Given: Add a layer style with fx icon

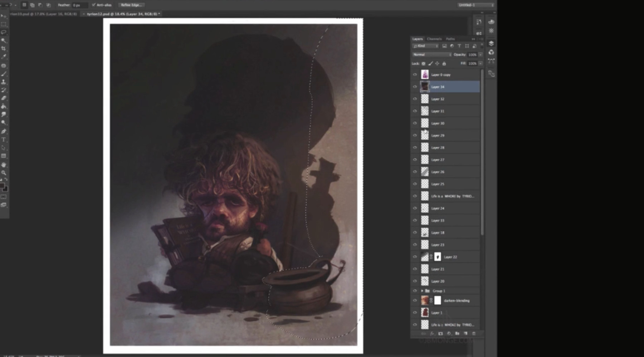Looking at the screenshot, I should (x=432, y=333).
